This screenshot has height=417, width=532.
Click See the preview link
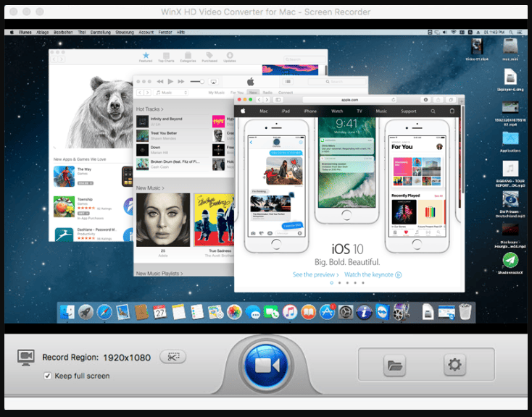click(x=316, y=274)
